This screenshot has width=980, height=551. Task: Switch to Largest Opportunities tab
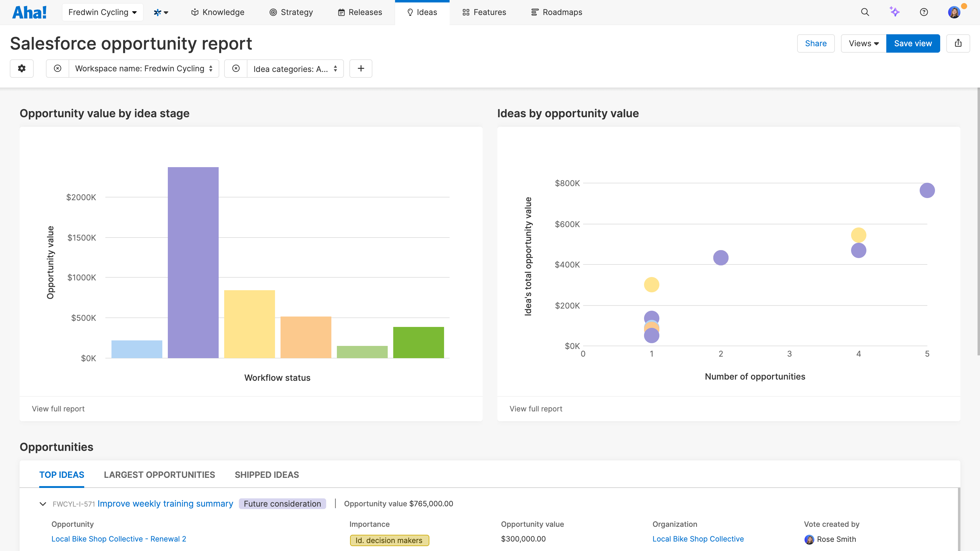(x=159, y=474)
